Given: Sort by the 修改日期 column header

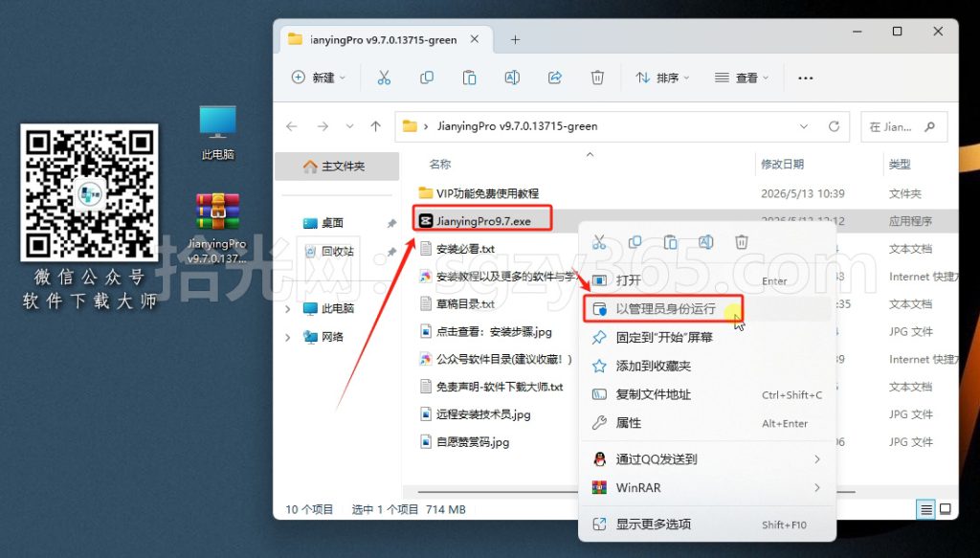Looking at the screenshot, I should pos(782,165).
